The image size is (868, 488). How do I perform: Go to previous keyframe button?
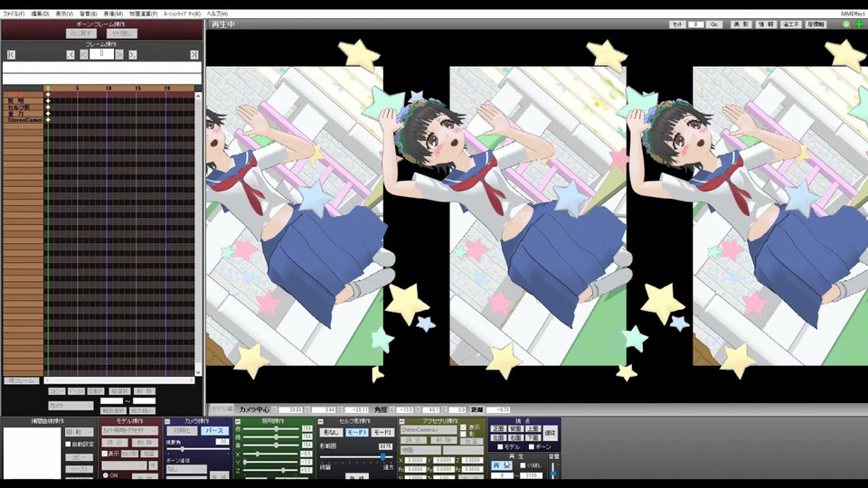[71, 55]
